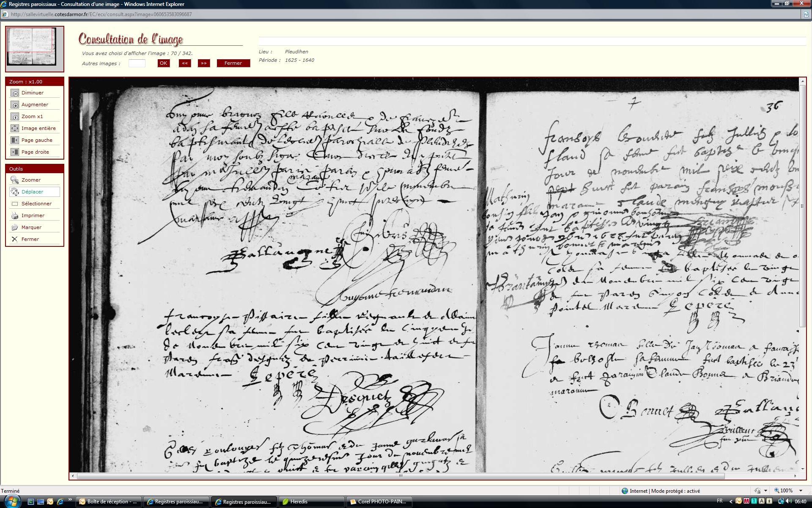
Task: Reset view with Zoom x1 icon
Action: [15, 117]
